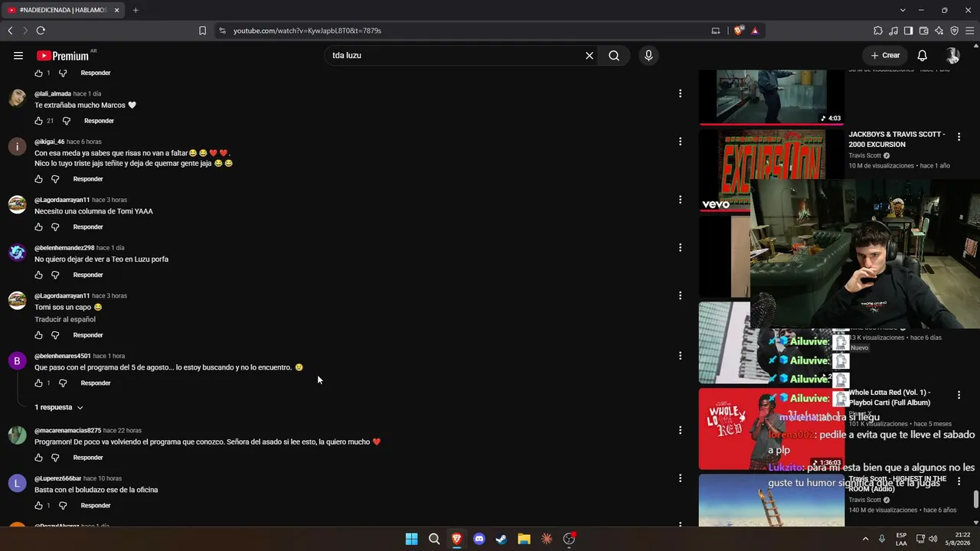Open the media control music note

(x=893, y=31)
